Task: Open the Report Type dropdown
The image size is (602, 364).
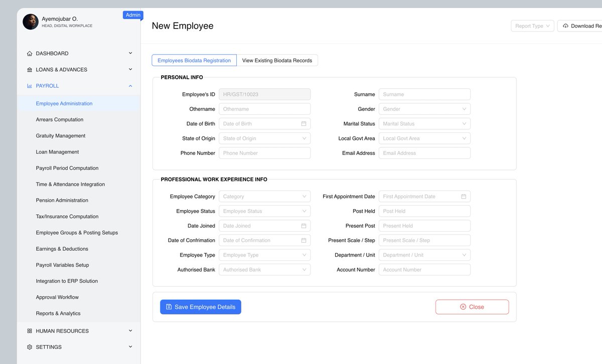Action: click(532, 26)
